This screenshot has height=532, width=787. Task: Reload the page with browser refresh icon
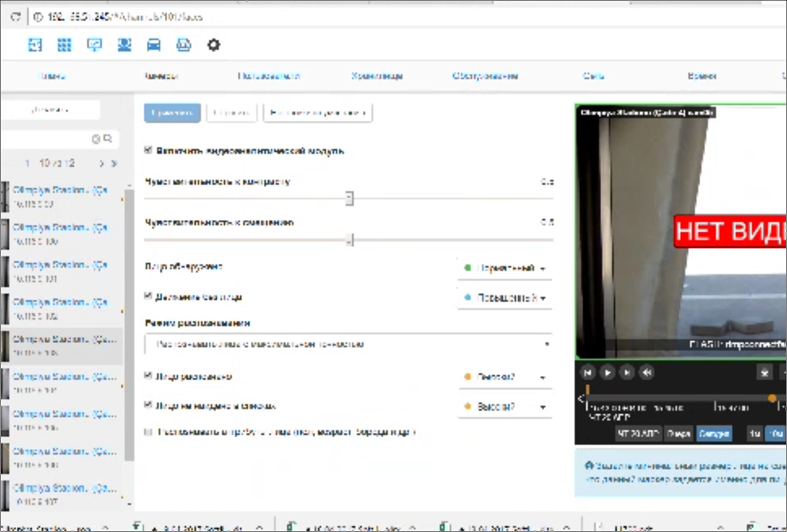(x=16, y=17)
